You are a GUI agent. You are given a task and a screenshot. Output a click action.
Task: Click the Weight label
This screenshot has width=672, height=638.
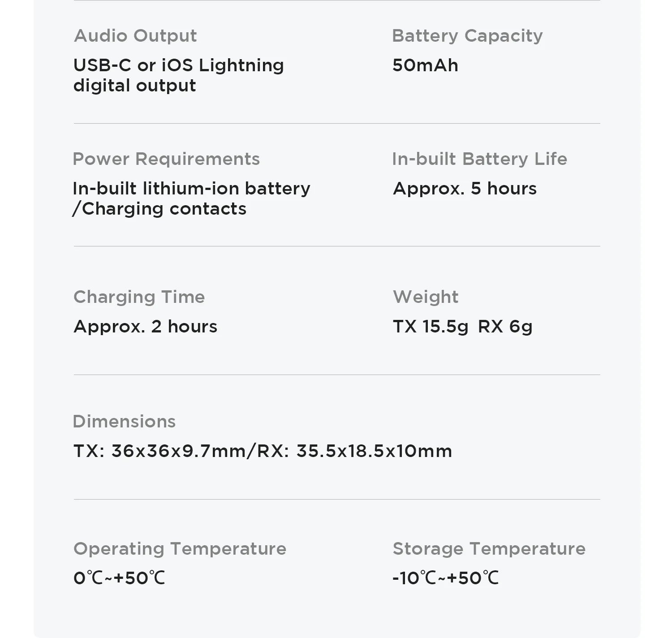pyautogui.click(x=426, y=297)
